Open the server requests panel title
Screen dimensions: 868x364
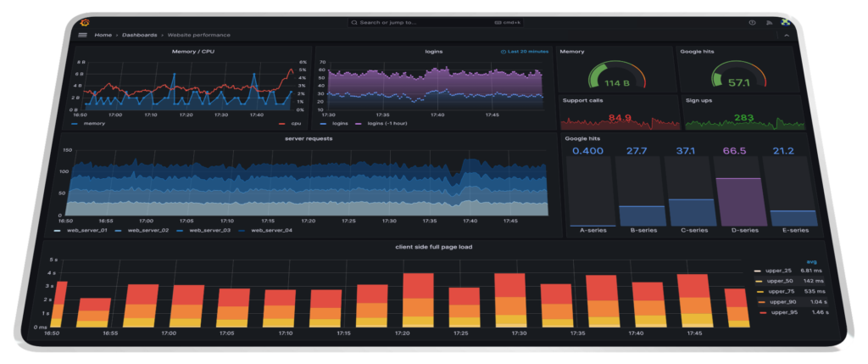point(309,138)
